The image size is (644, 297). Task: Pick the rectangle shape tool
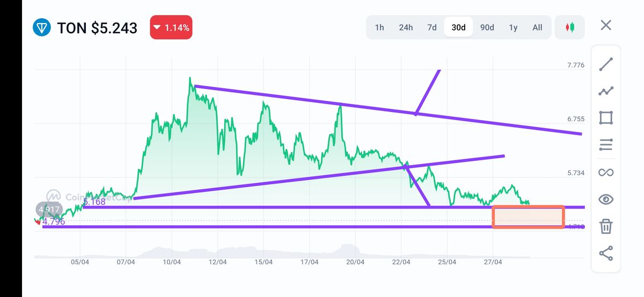click(606, 118)
